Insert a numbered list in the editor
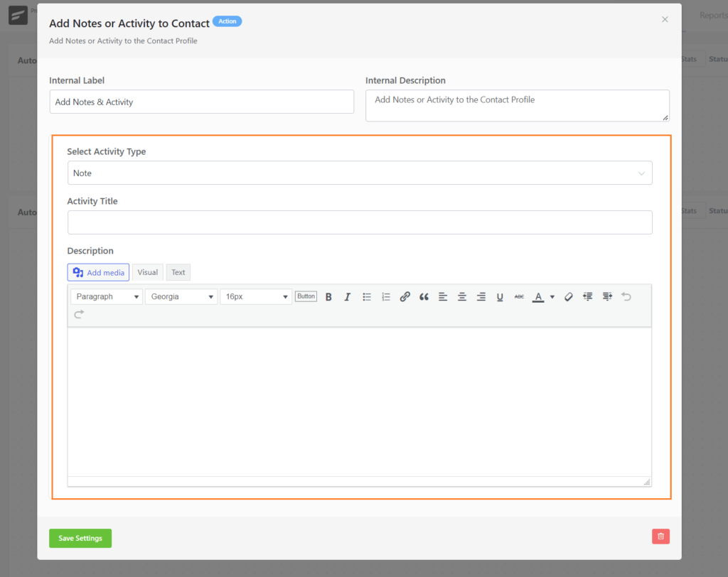 point(385,296)
